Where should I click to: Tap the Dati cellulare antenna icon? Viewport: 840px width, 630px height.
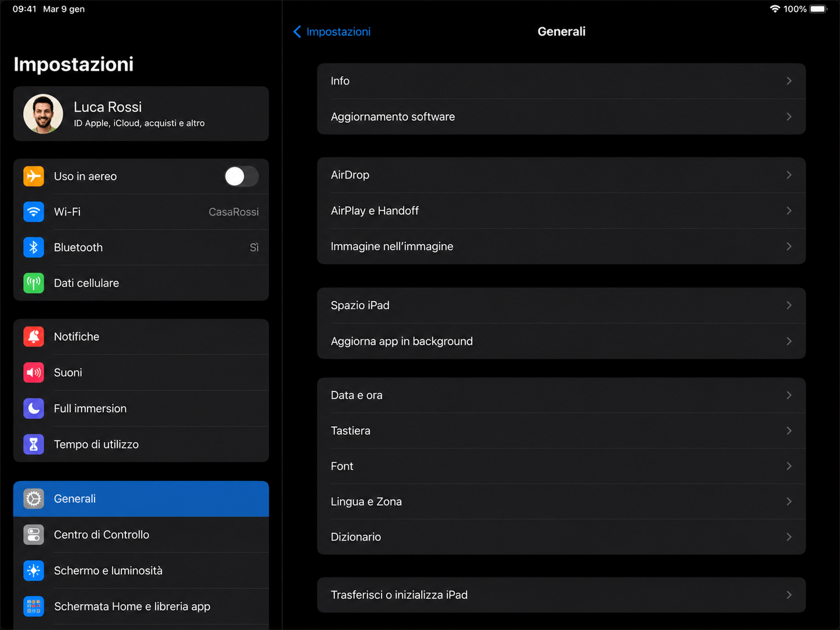click(x=34, y=283)
